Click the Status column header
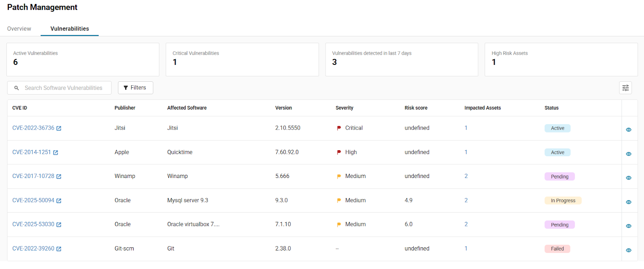The image size is (644, 269). (551, 108)
